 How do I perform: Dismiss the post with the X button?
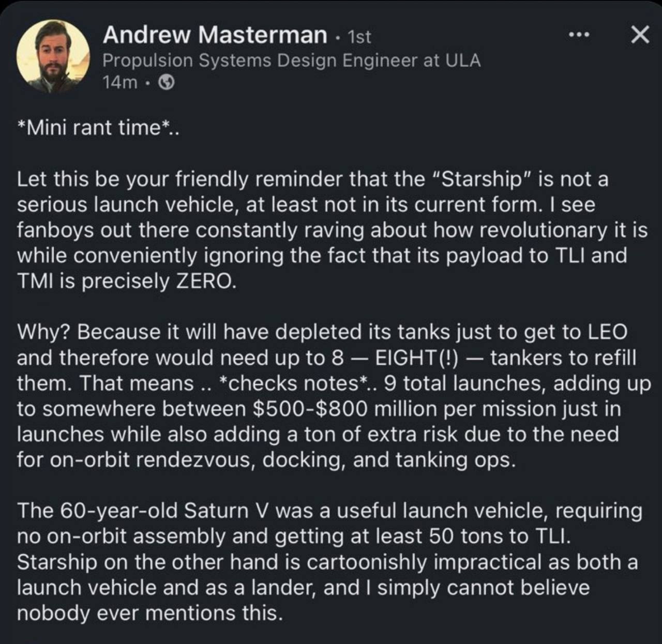(640, 35)
